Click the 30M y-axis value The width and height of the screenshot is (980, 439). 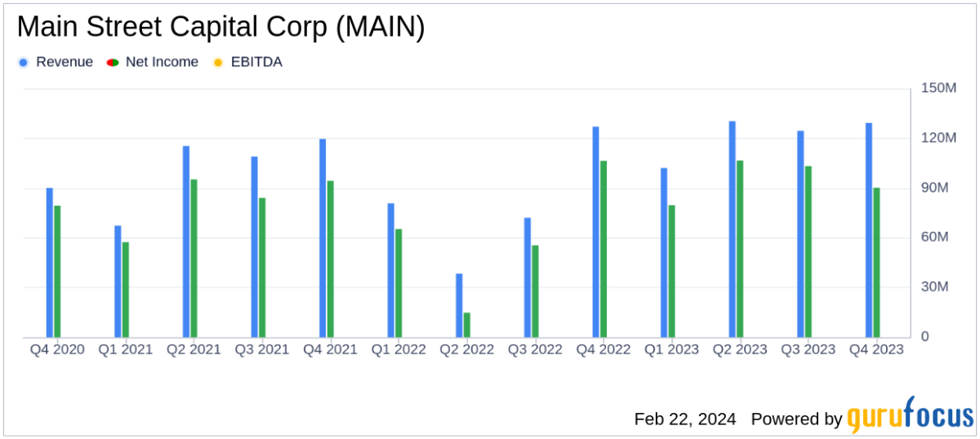934,287
